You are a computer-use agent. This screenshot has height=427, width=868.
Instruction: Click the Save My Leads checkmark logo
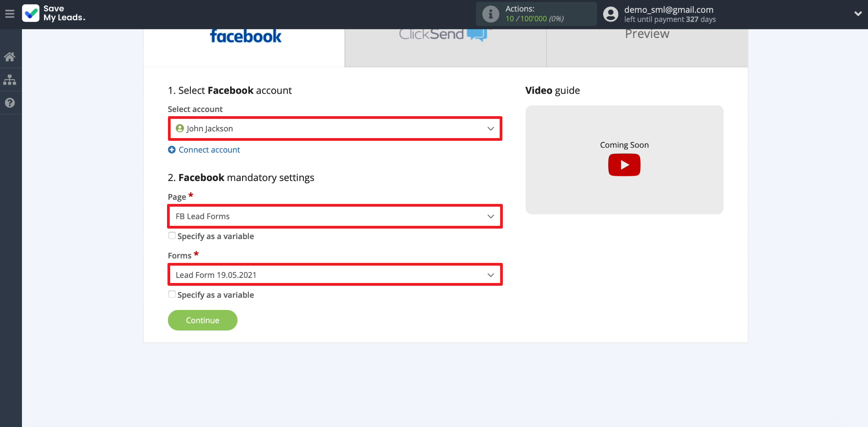(x=31, y=13)
